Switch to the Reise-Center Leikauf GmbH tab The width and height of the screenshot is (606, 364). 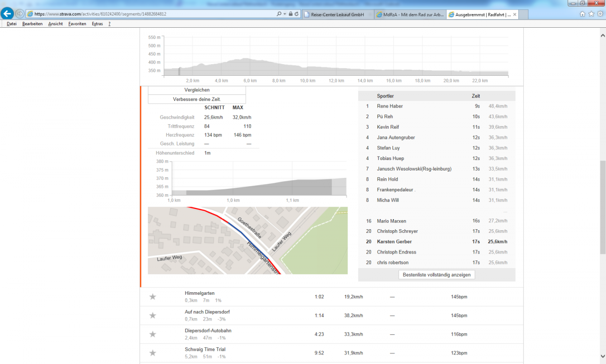(337, 15)
